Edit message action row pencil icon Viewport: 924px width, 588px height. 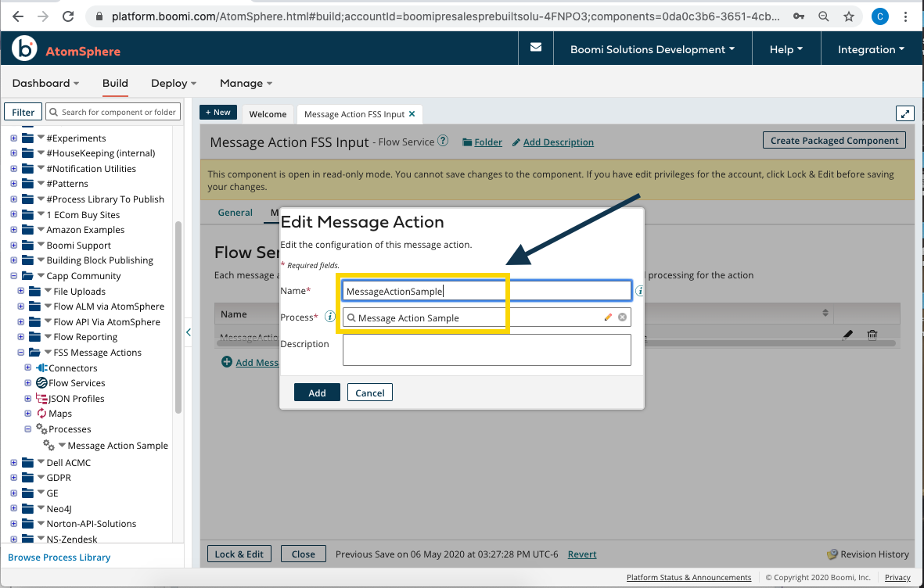pos(847,335)
